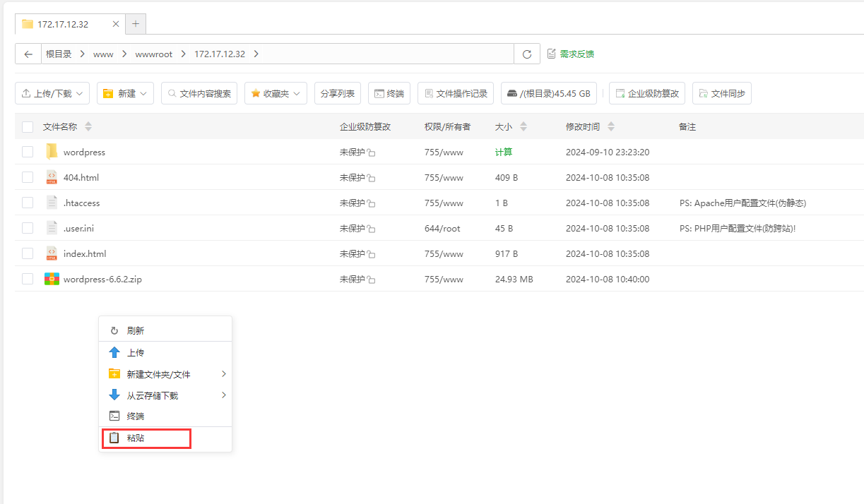Viewport: 864px width, 504px height.
Task: Click the 分享列表 button
Action: tap(338, 93)
